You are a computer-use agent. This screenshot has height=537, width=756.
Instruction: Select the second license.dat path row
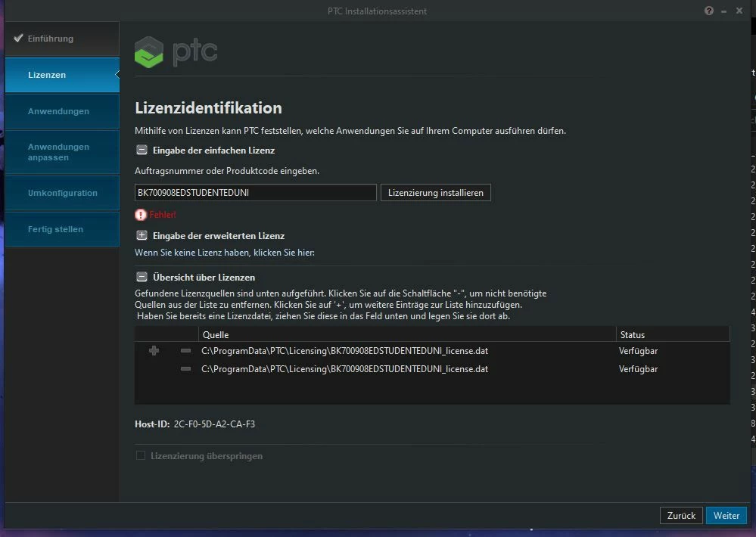345,369
